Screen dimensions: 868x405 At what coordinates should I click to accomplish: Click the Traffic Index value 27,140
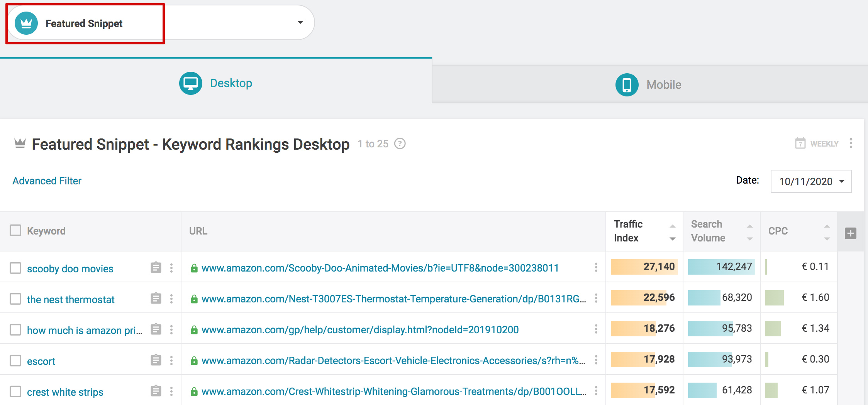(x=659, y=267)
